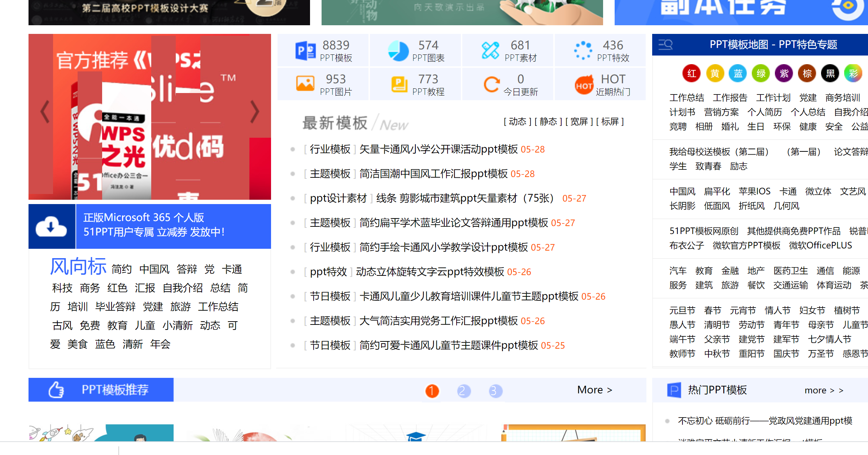Click the Microsoft 365 个人版 banner
This screenshot has height=455, width=868.
click(173, 225)
